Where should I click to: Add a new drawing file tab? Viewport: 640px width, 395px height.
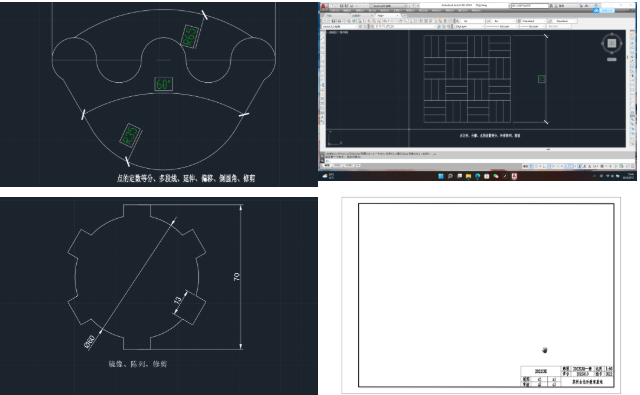404,16
